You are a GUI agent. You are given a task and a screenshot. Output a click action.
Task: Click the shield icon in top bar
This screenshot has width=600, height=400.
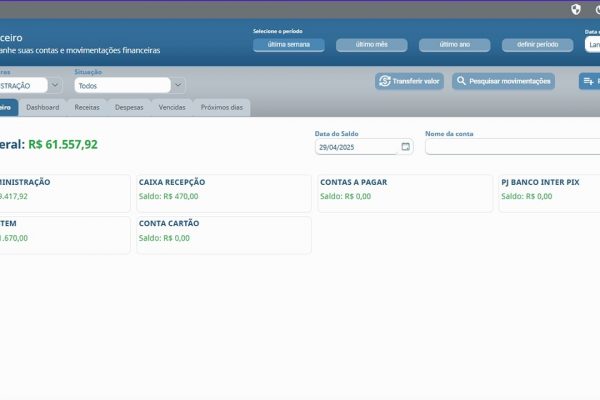576,10
